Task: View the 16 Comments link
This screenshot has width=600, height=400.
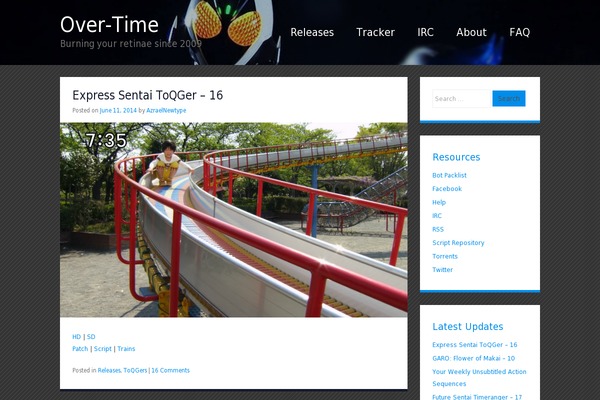Action: pos(171,370)
